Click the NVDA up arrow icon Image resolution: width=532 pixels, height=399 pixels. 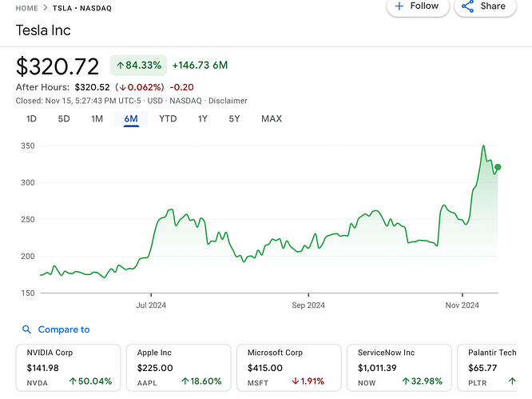click(x=73, y=381)
